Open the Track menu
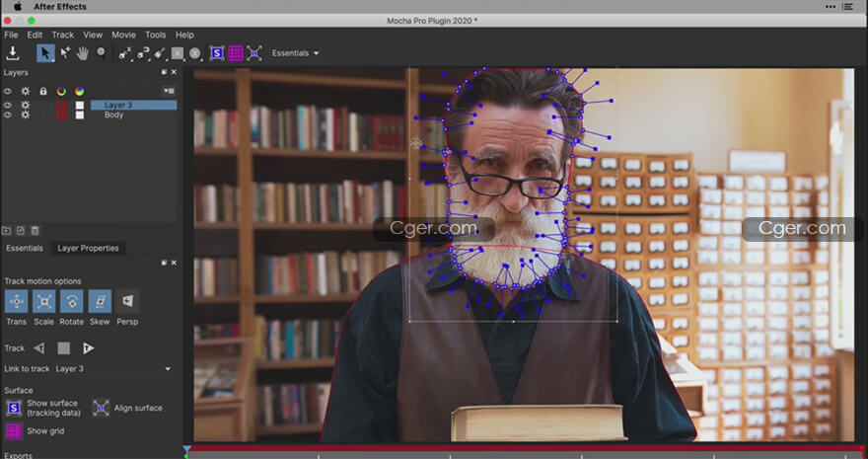 62,35
